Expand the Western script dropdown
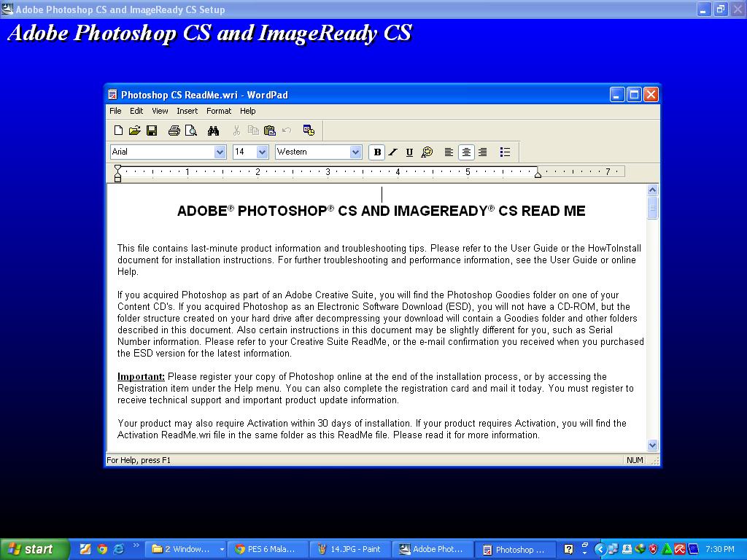 [355, 152]
